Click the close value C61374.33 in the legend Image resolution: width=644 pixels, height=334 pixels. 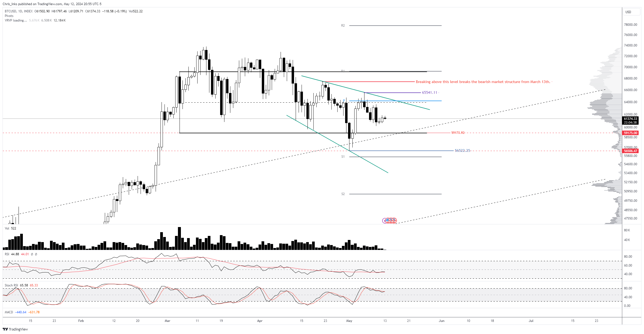[93, 11]
